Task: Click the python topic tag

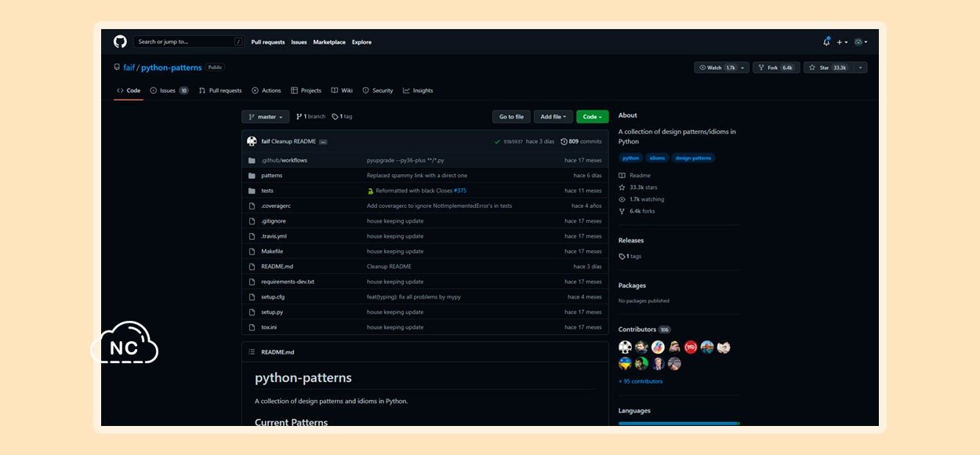Action: (x=631, y=158)
